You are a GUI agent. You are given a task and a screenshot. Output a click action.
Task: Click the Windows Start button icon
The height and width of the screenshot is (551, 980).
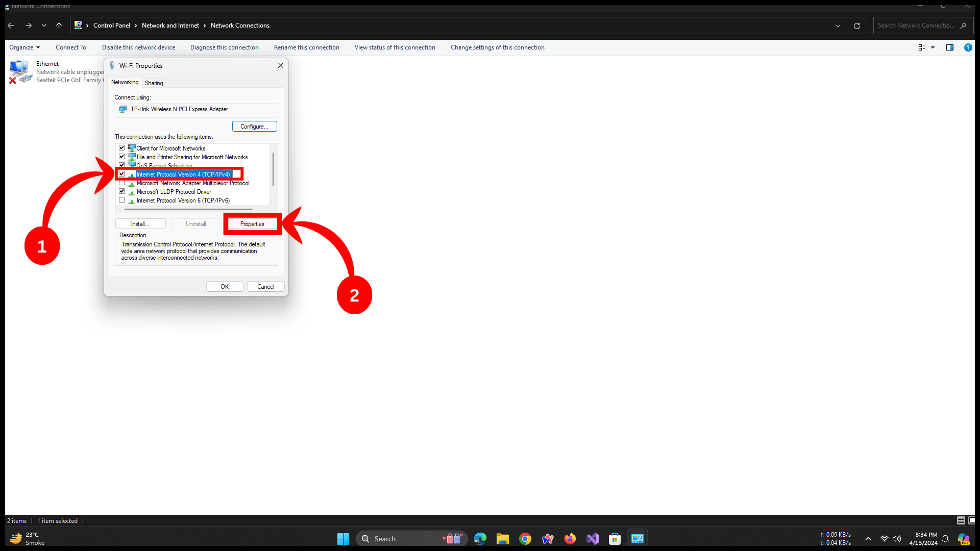click(x=343, y=539)
